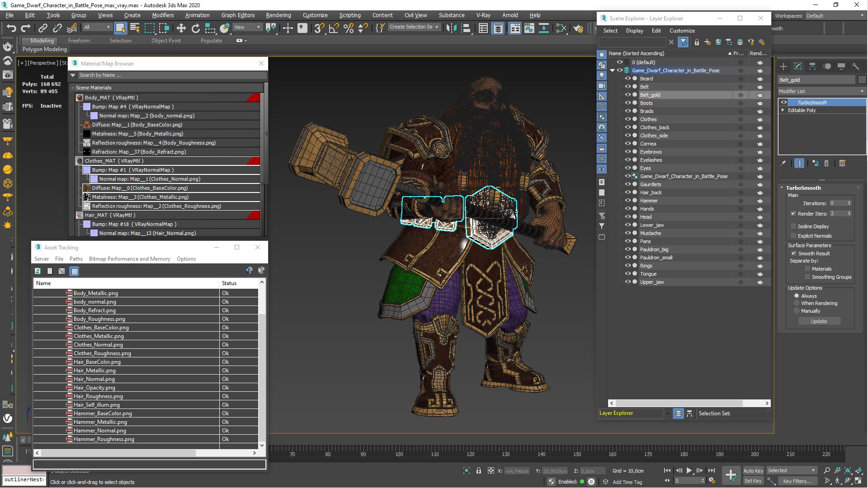Toggle the Smooth Result checkbox
Image resolution: width=868 pixels, height=488 pixels.
pyautogui.click(x=793, y=253)
